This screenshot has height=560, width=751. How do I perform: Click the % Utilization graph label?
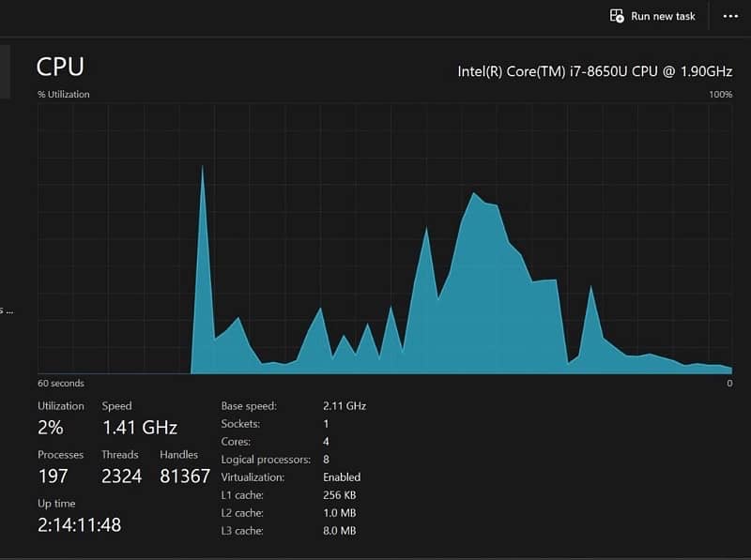64,95
